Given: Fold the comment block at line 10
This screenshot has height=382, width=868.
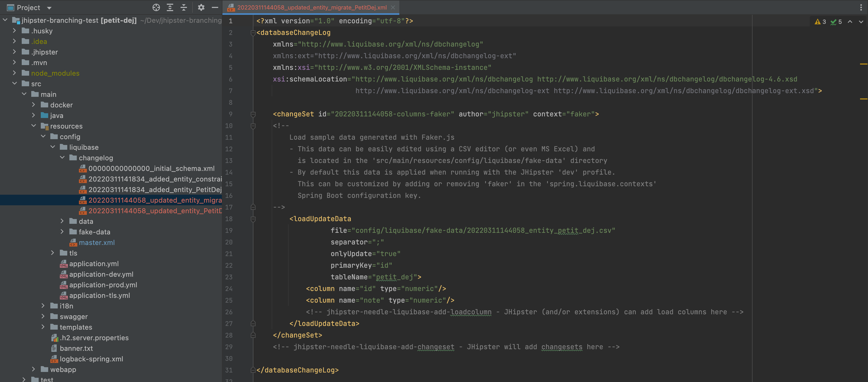Looking at the screenshot, I should [253, 126].
